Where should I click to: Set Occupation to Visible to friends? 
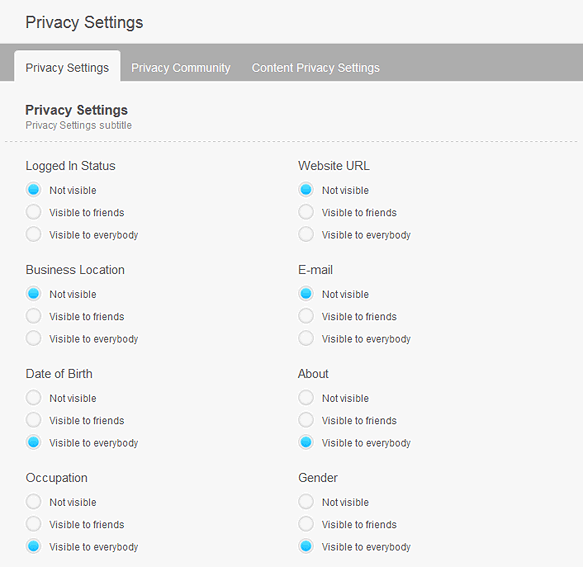click(33, 524)
